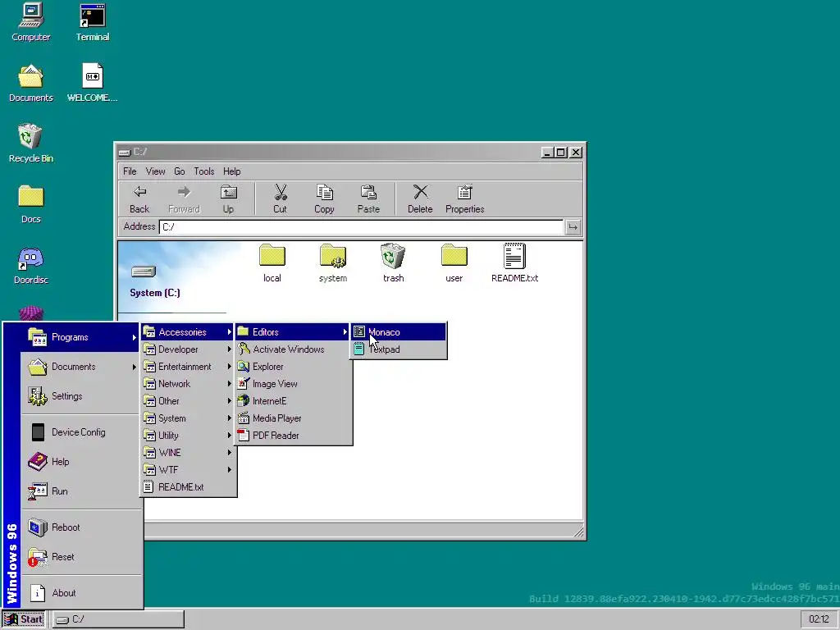Choose Reset from the Start menu
Screen dimensions: 840x630
point(81,557)
